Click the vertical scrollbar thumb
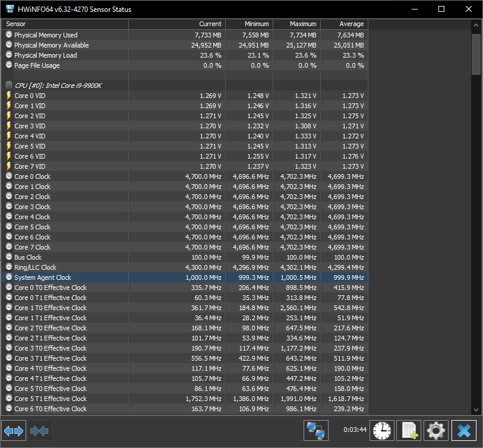The image size is (483, 448). point(476,54)
